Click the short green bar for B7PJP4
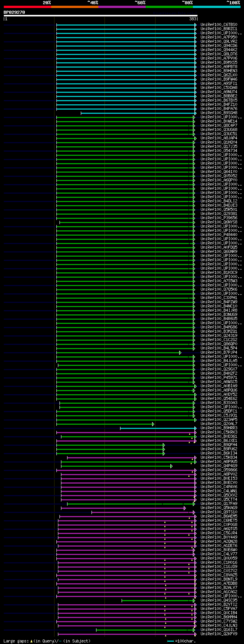The image size is (244, 644). tap(119, 353)
